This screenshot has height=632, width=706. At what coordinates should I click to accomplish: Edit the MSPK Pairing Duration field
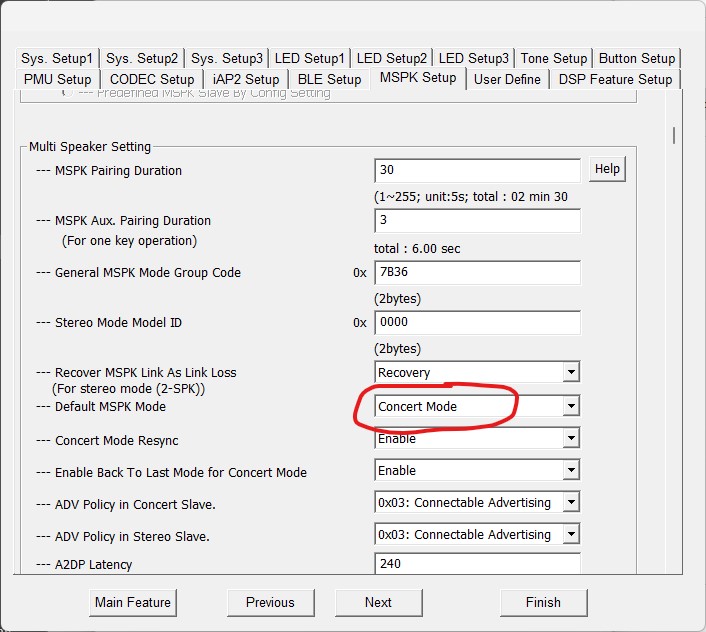(477, 170)
